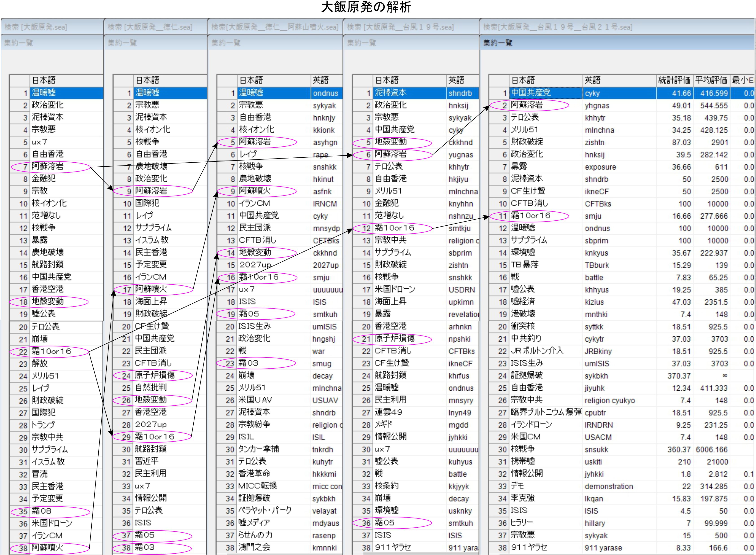Select 霜10or16 row 11 in rightmost list
Viewport: 756px width, 555px height.
point(530,216)
